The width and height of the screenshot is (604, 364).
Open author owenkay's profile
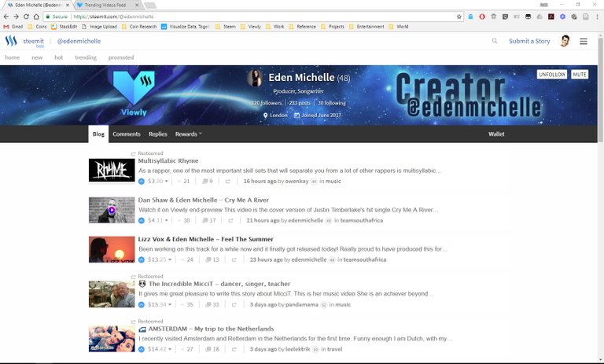pyautogui.click(x=296, y=181)
